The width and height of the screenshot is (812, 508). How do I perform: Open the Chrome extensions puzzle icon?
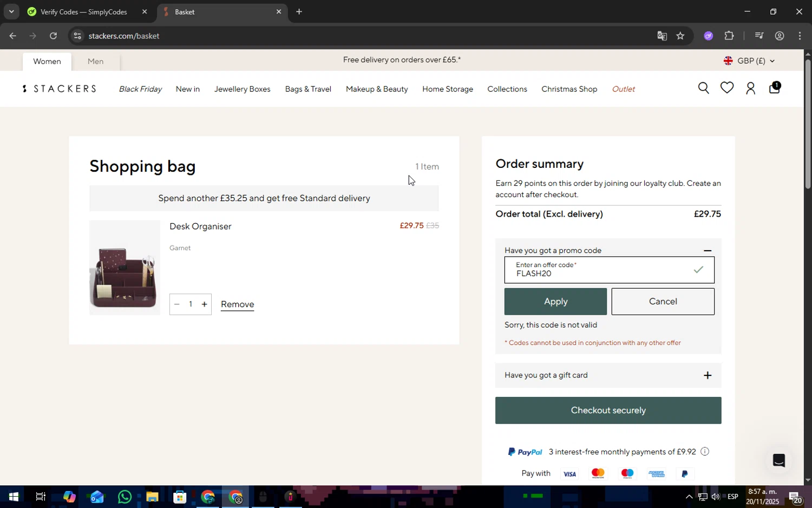coord(729,36)
